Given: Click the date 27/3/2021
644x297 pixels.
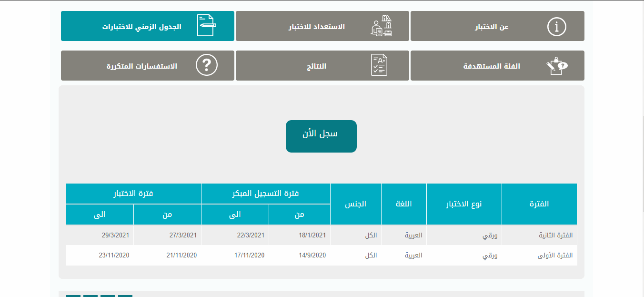Looking at the screenshot, I should click(x=183, y=235).
